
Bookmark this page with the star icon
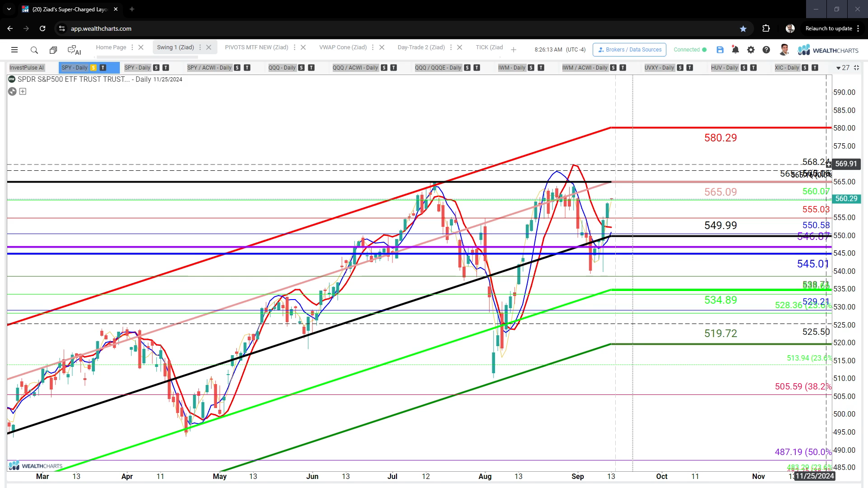coord(743,28)
